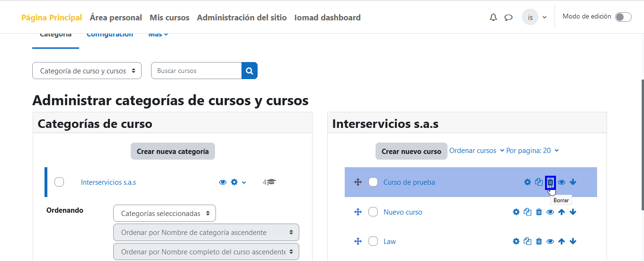Viewport: 644px width, 261px height.
Task: Open Categoría de curso y cursos selector
Action: tap(87, 71)
